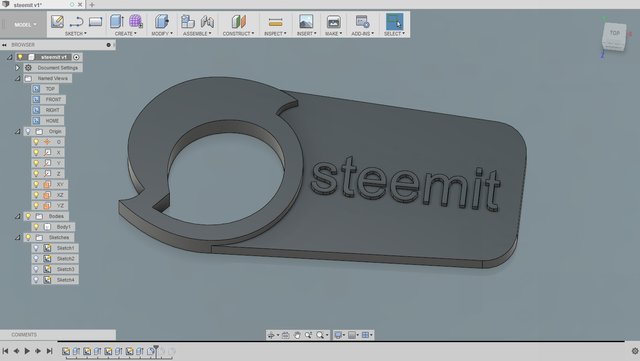
Task: Click the Insert image icon
Action: click(306, 21)
